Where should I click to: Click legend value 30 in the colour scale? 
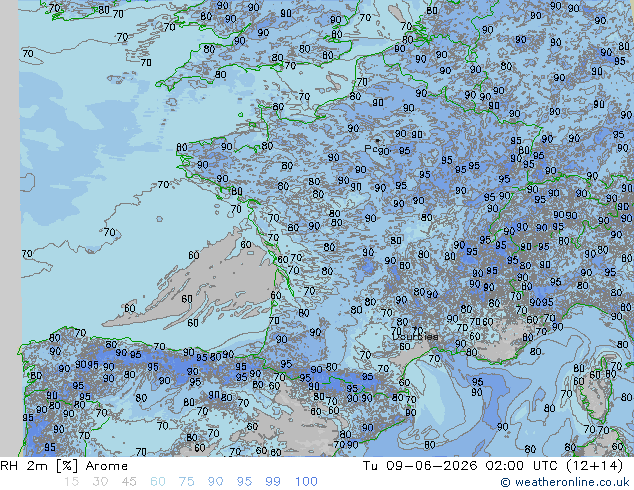100,482
